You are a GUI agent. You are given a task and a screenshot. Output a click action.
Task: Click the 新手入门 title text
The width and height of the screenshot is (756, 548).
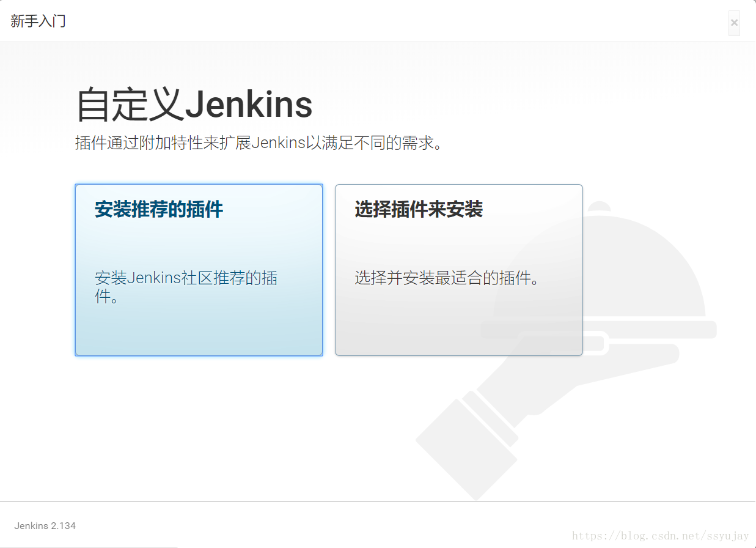click(38, 21)
